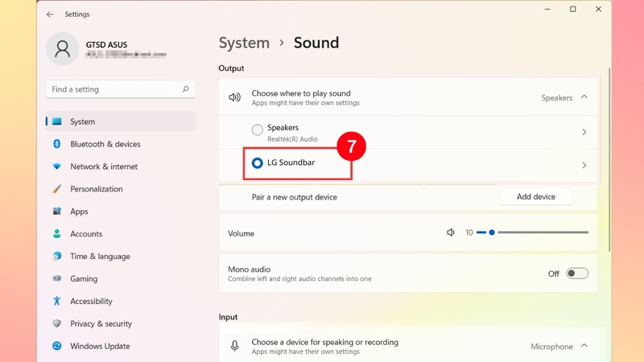Open Accessibility settings category

tap(121, 301)
